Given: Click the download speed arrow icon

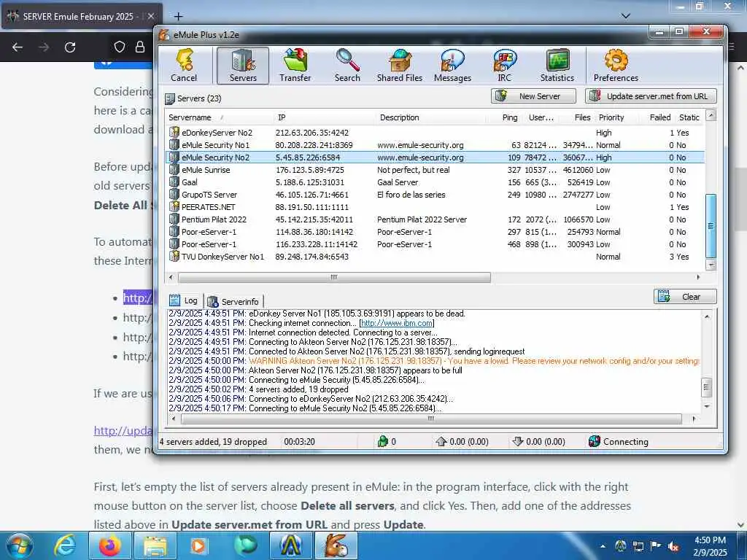Looking at the screenshot, I should point(518,441).
